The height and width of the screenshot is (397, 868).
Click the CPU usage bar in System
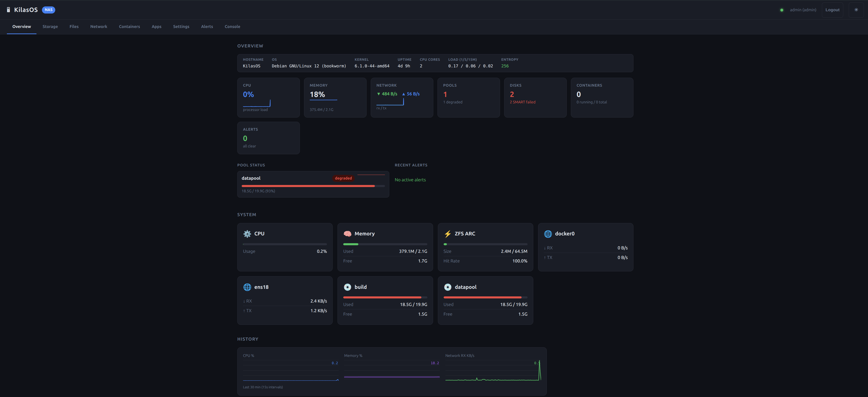[x=285, y=244]
